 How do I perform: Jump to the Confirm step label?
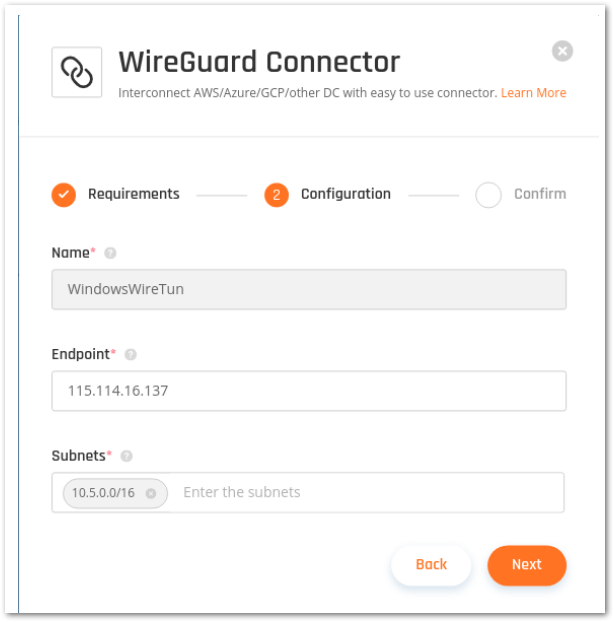(x=540, y=194)
